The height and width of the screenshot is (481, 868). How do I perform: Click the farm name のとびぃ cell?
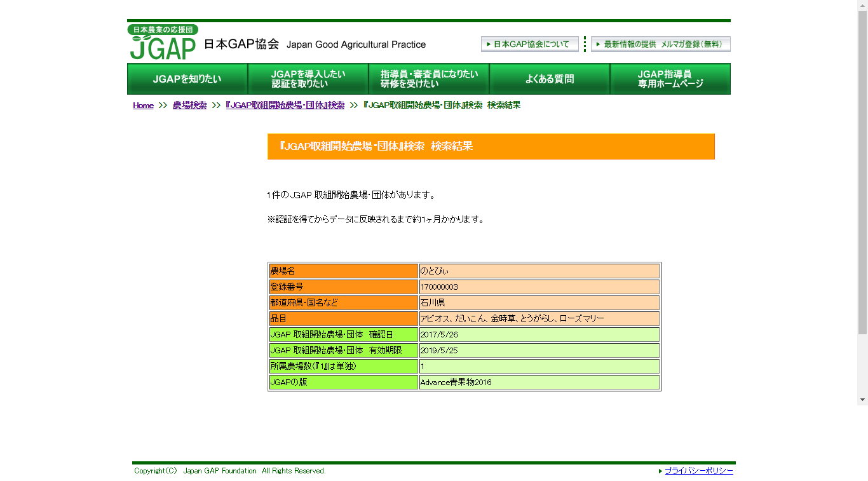[539, 271]
